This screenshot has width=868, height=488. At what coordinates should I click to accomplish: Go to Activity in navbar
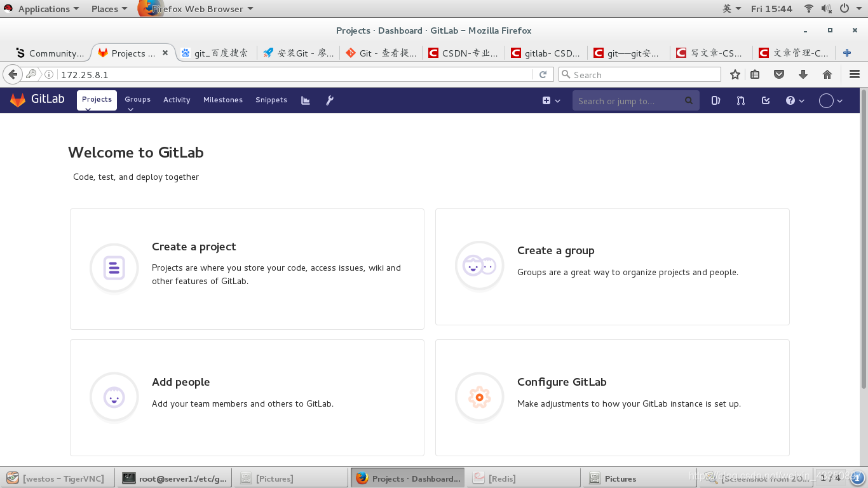click(x=177, y=100)
